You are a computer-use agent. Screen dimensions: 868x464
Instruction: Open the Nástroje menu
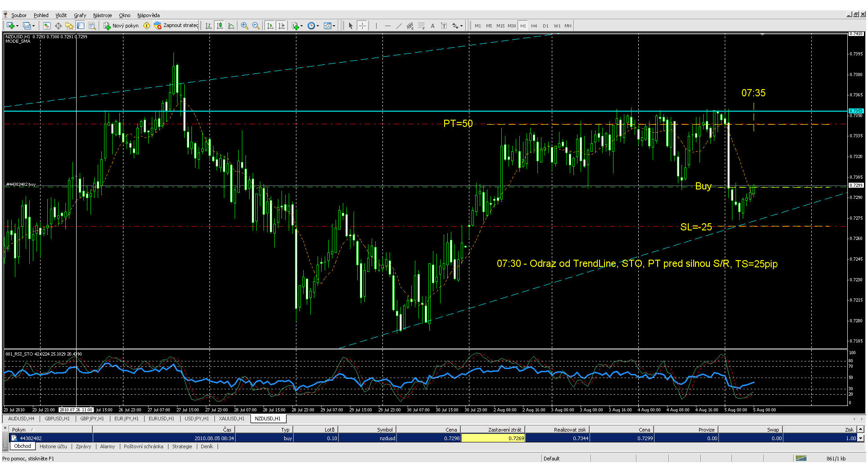click(x=103, y=15)
